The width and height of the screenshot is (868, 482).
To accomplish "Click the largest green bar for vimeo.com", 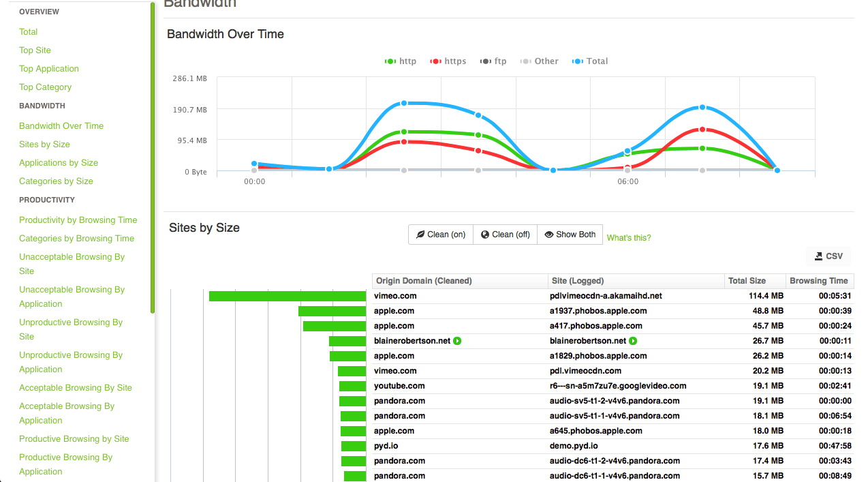I will point(288,297).
